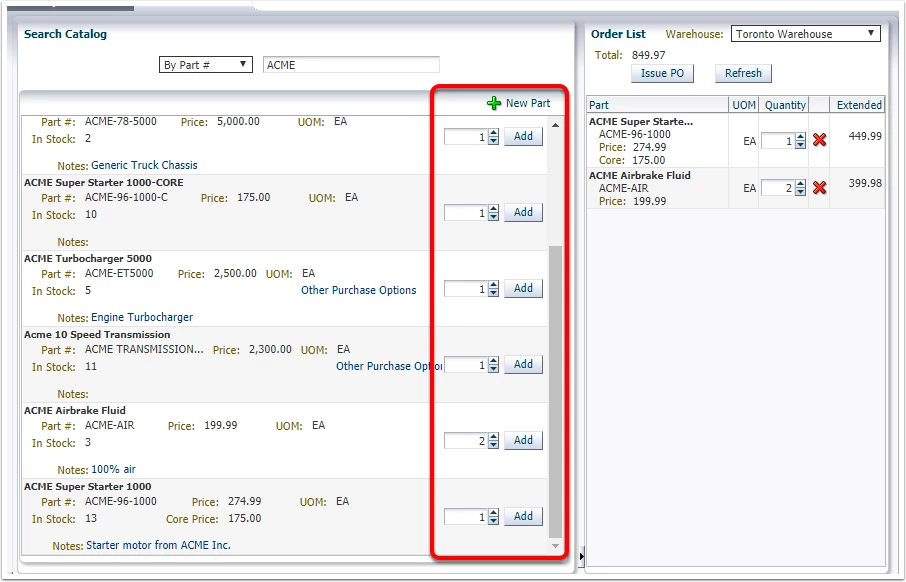Click ACME Airbrake Fluid order list row title

point(640,175)
